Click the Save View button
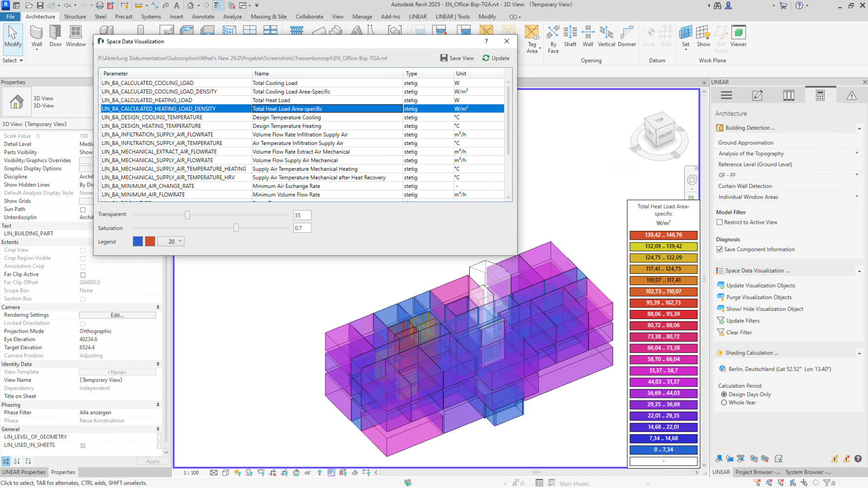This screenshot has width=868, height=488. click(457, 58)
